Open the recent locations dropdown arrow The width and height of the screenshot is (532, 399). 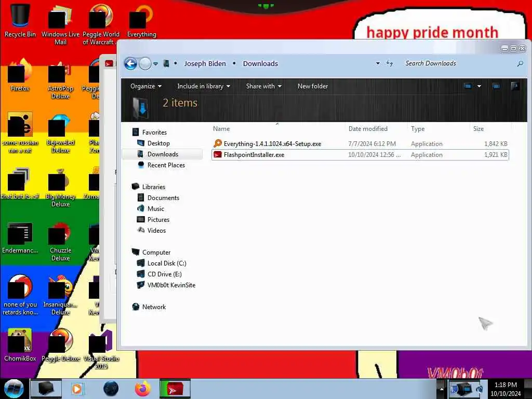tap(155, 64)
